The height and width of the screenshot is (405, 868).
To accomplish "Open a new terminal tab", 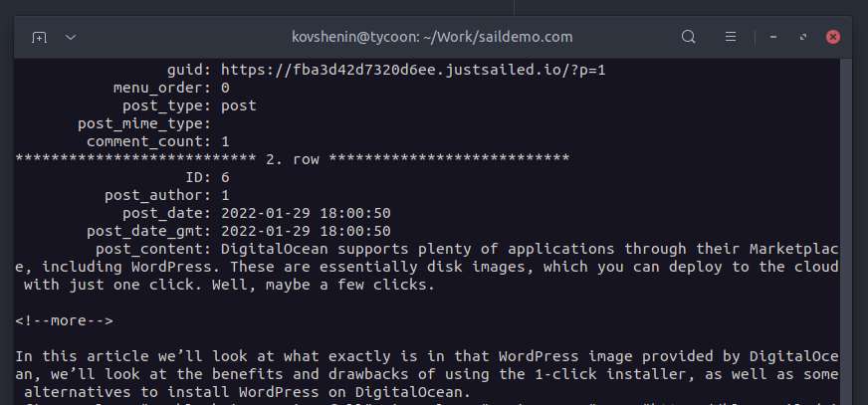I will point(39,38).
